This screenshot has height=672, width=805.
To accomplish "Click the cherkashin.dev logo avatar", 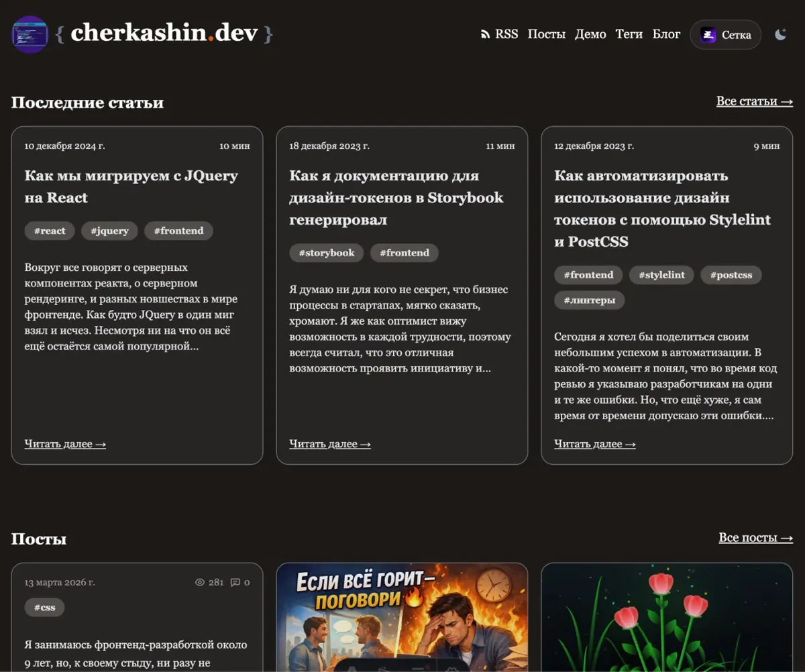I will click(x=30, y=34).
